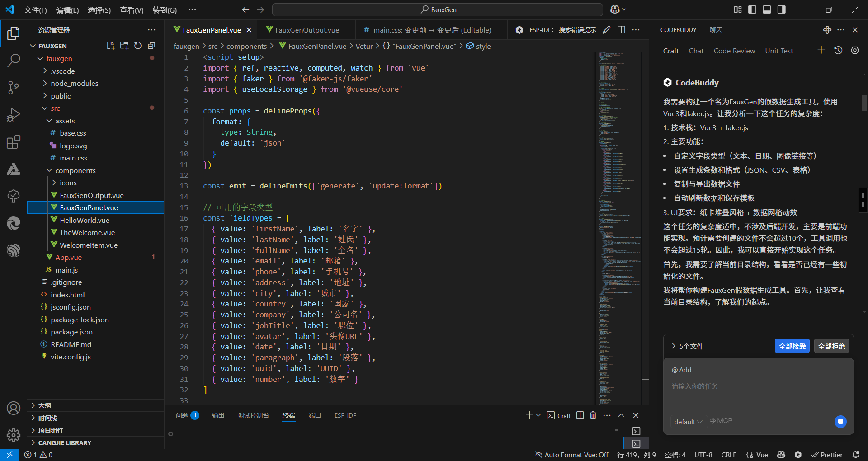The width and height of the screenshot is (868, 461).
Task: Open the 文件(F) menu
Action: point(35,10)
